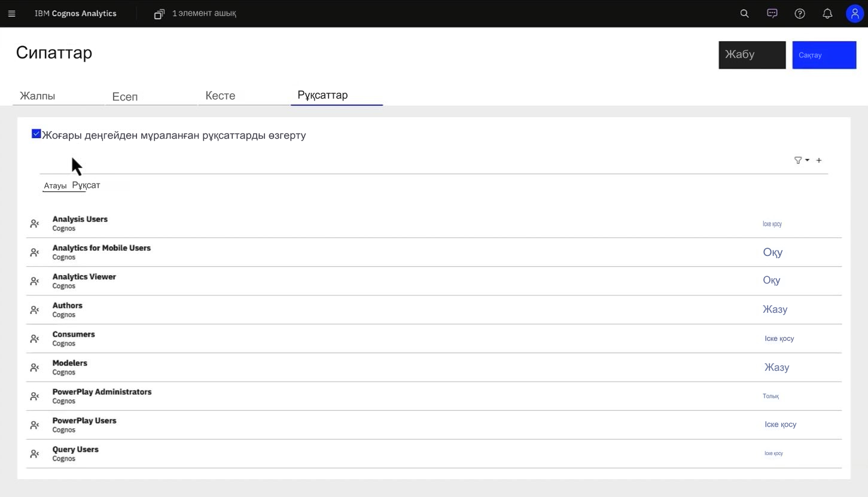Click the IBM Cognos Analytics title
868x497 pixels.
click(x=75, y=13)
